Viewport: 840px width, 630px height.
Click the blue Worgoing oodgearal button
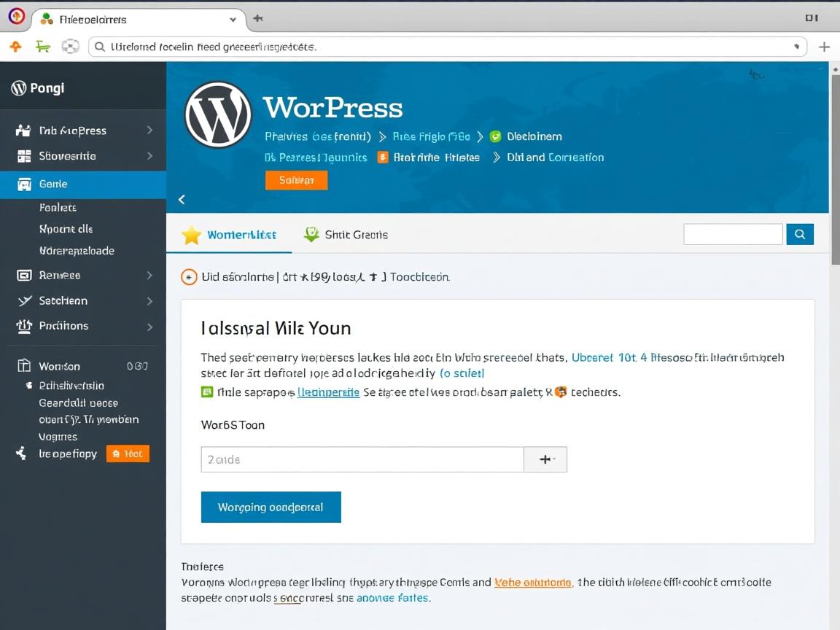271,507
